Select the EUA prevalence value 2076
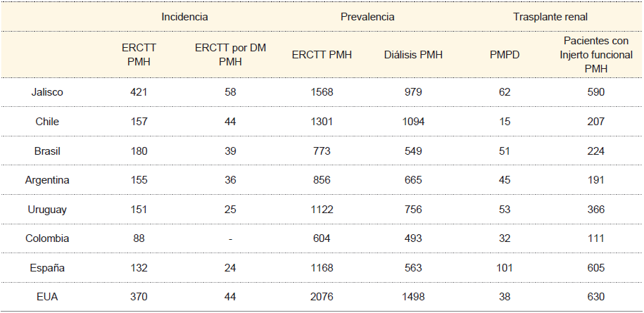Viewport: 644px width, 313px height. click(322, 297)
